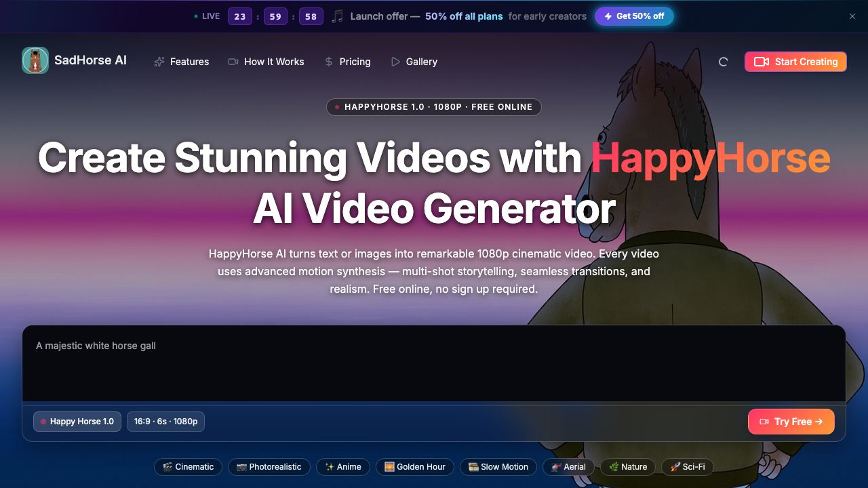The height and width of the screenshot is (488, 868).
Task: Click the countdown seconds box showing 58
Action: coord(311,16)
